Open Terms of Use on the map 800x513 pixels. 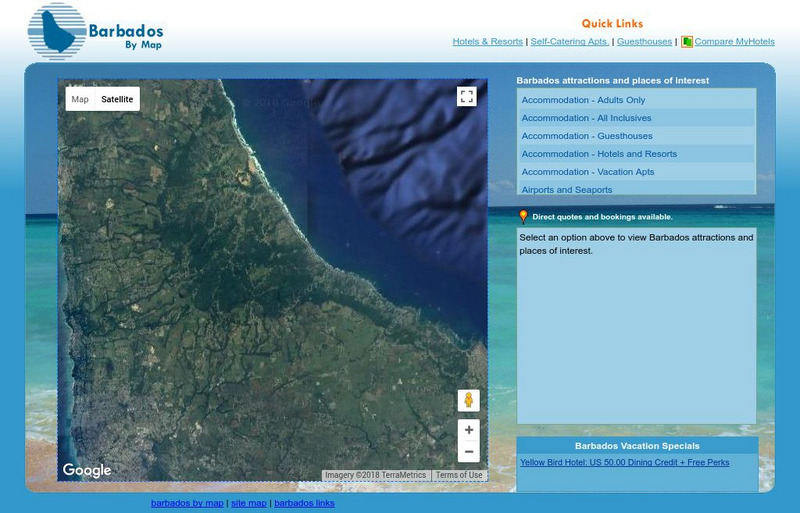[459, 475]
